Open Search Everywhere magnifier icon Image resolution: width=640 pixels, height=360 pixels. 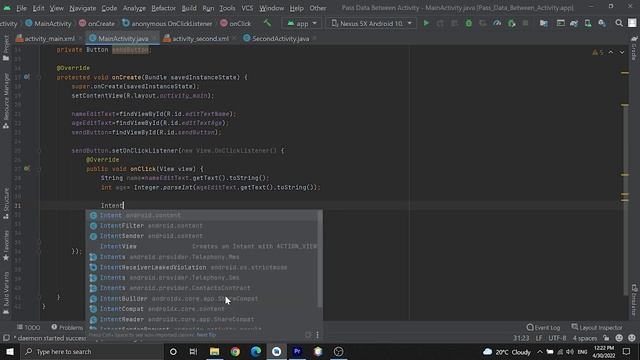pos(619,23)
